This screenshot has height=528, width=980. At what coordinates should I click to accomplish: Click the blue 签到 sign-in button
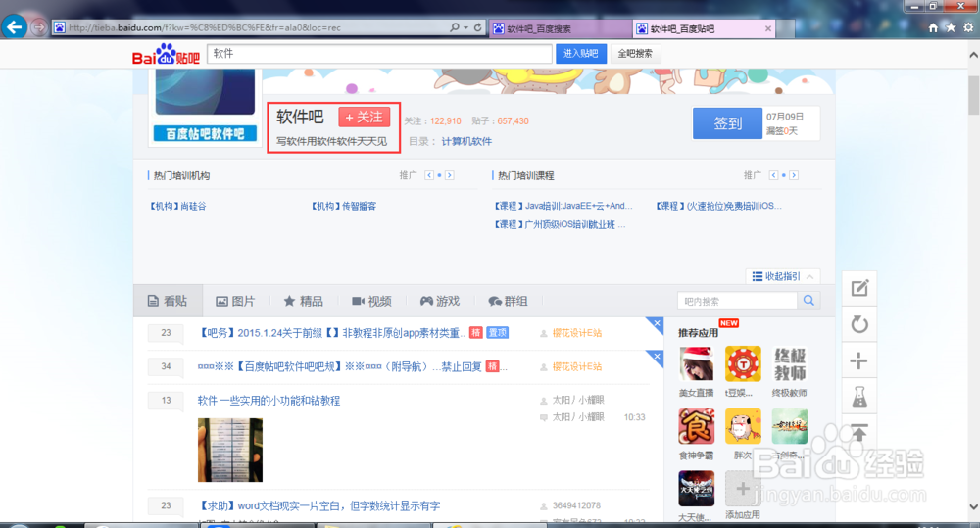727,123
